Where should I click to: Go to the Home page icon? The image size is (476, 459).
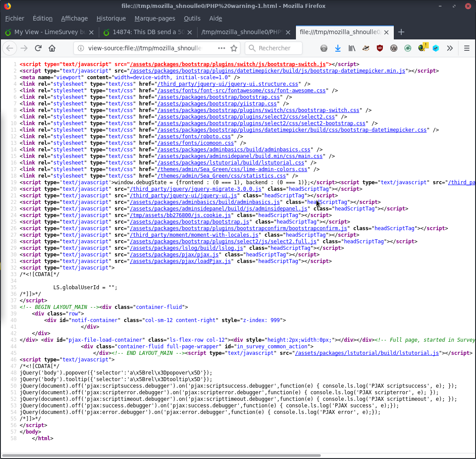[52, 48]
